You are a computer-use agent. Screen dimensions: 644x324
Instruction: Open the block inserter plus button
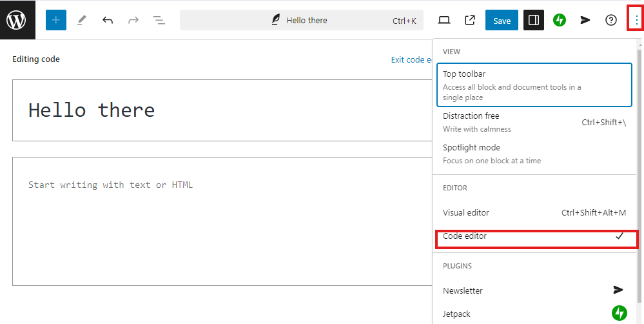coord(56,20)
